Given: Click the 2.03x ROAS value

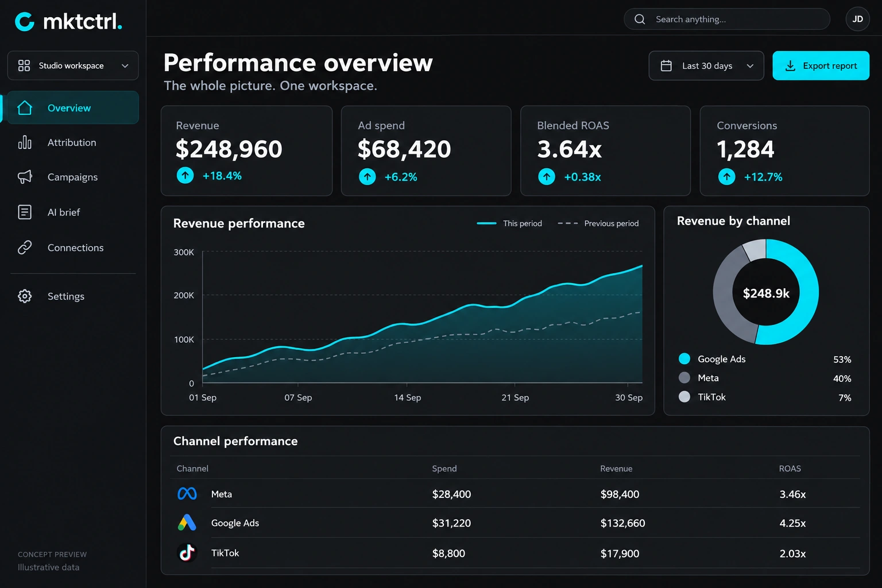Looking at the screenshot, I should (x=792, y=554).
